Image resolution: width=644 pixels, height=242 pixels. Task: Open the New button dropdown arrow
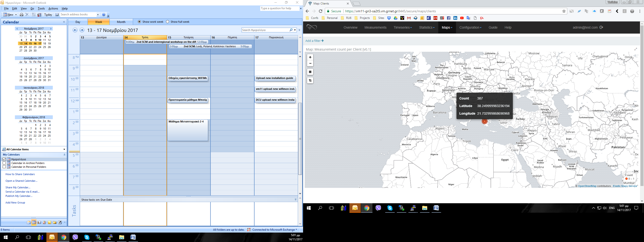(x=16, y=15)
